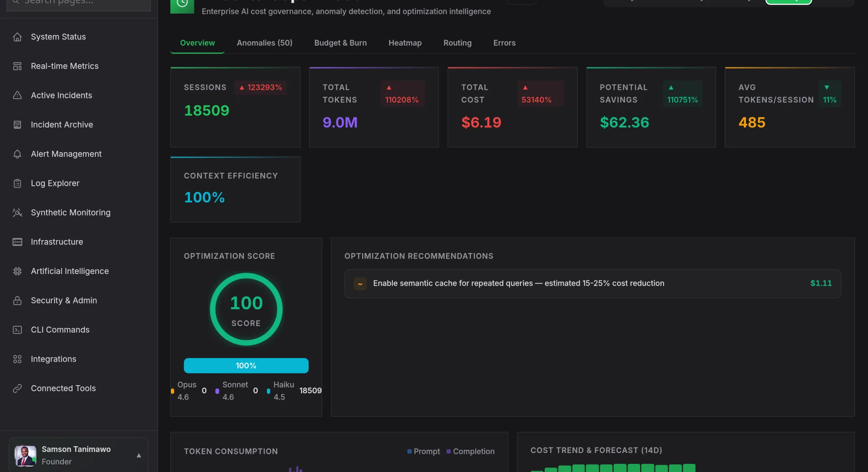
Task: Click the Connected Tools link icon
Action: tap(17, 388)
